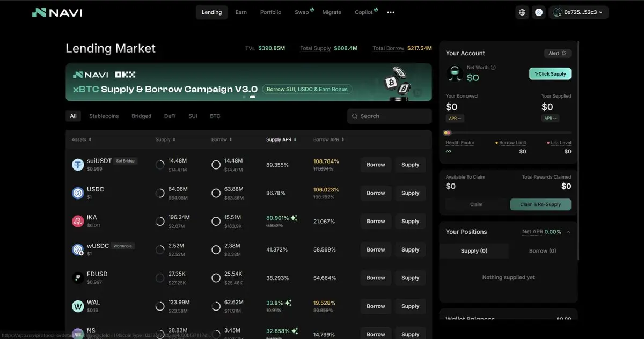Click the suiUSDT supply utilization ring
The image size is (644, 339).
coord(160,165)
